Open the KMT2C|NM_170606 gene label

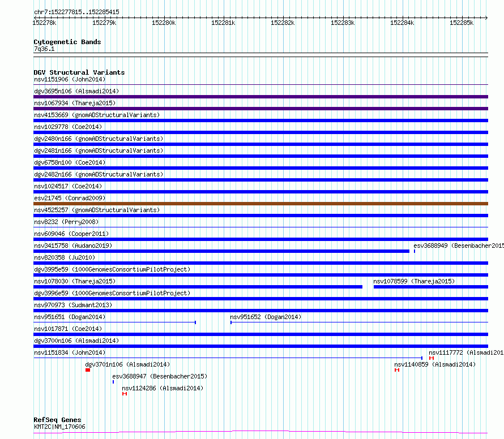click(60, 427)
